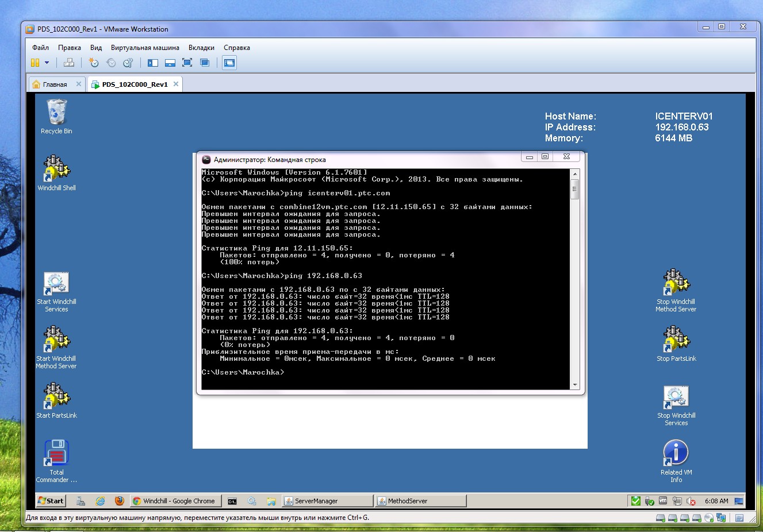
Task: Open Windows Explorer from the taskbar
Action: (271, 501)
